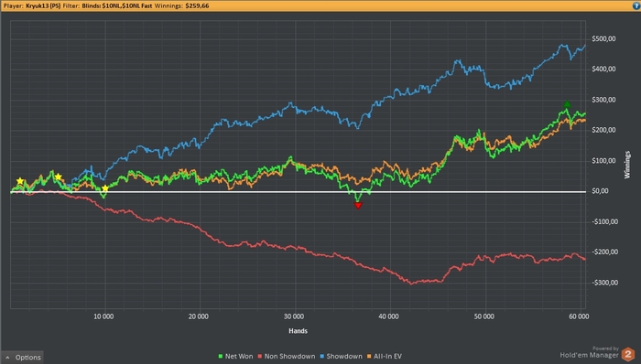The width and height of the screenshot is (641, 364).
Task: Click the 50 000 hands axis label
Action: [484, 316]
